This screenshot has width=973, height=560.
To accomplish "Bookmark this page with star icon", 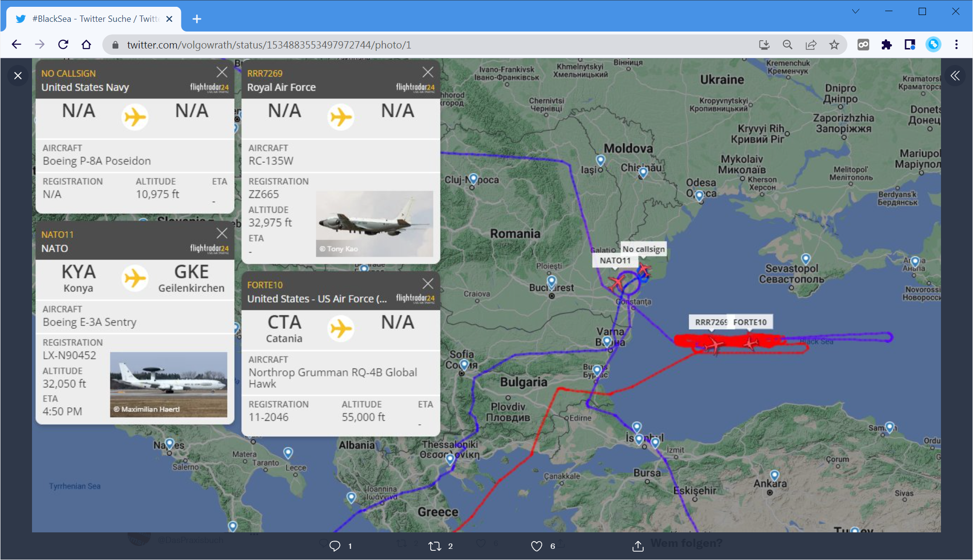I will [834, 45].
